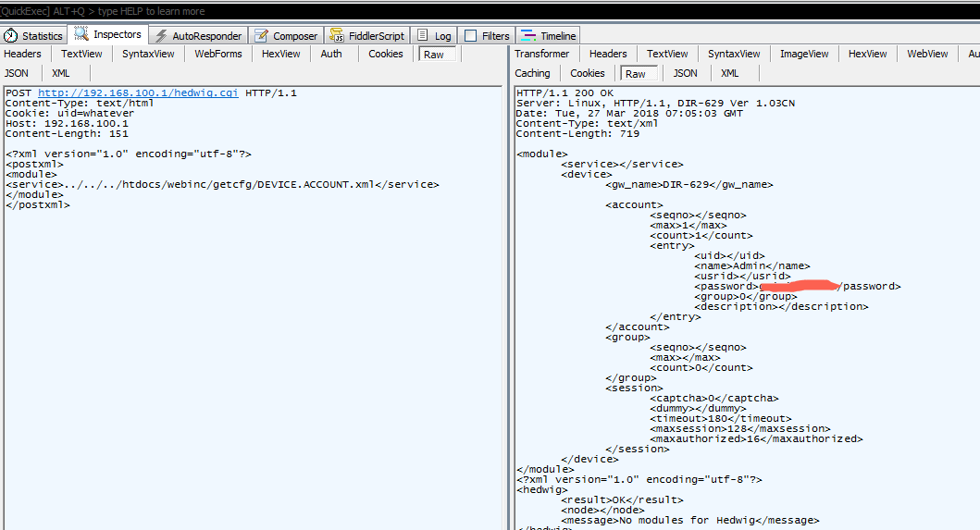This screenshot has height=530, width=980.
Task: Open response Transformer tab
Action: [x=541, y=54]
